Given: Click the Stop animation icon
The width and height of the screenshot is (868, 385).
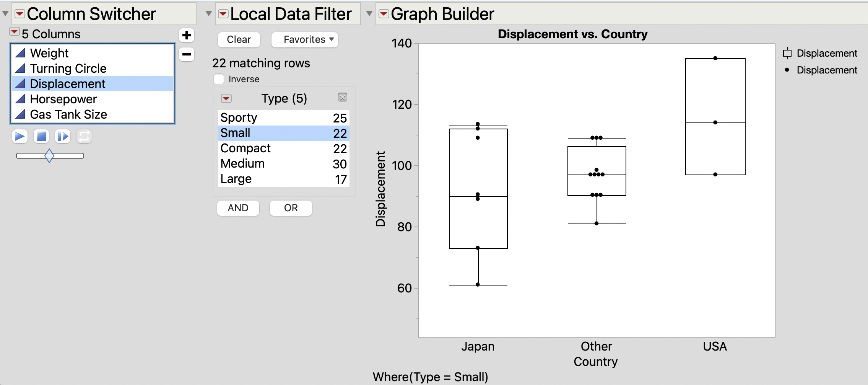Looking at the screenshot, I should pyautogui.click(x=42, y=136).
